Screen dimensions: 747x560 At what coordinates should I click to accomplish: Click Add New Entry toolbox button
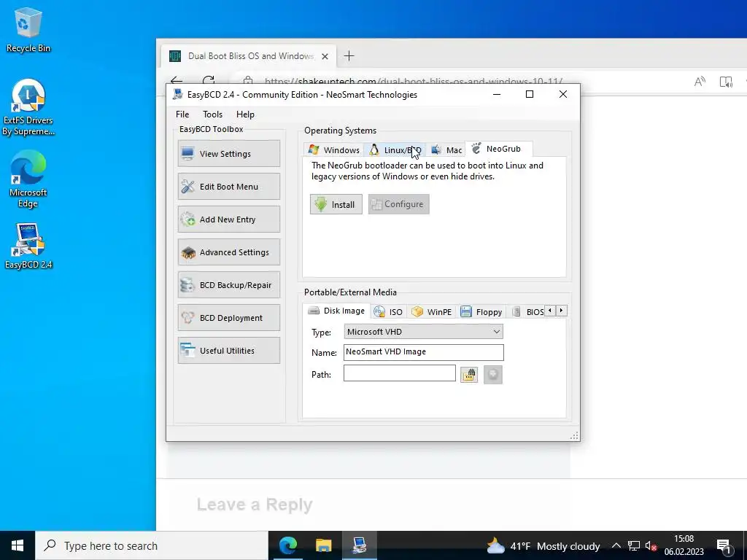pos(228,219)
